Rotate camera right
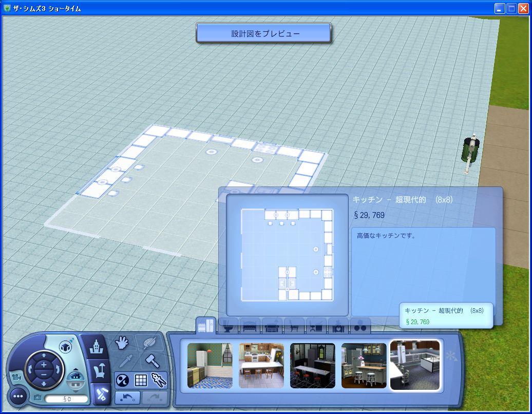The image size is (532, 414). click(x=58, y=369)
